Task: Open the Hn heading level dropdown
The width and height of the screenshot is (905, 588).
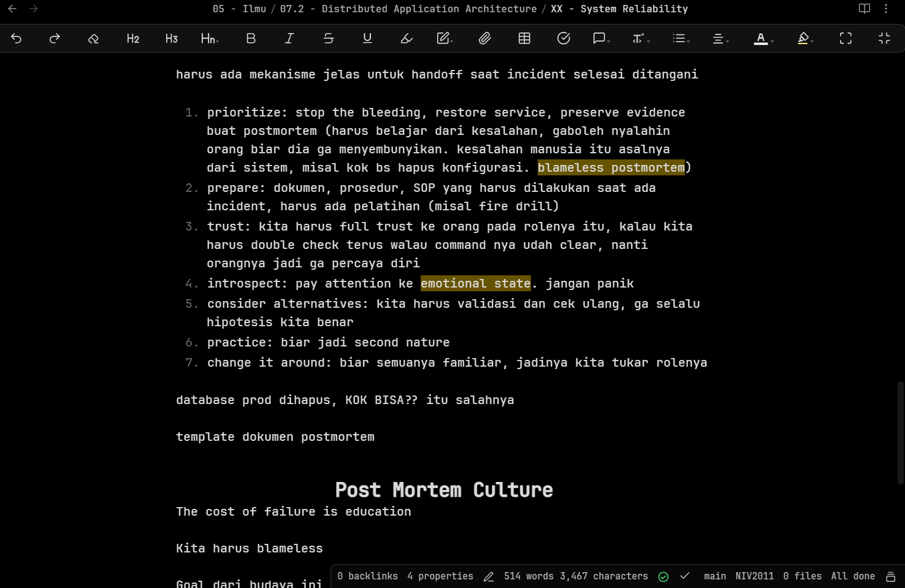Action: click(x=209, y=38)
